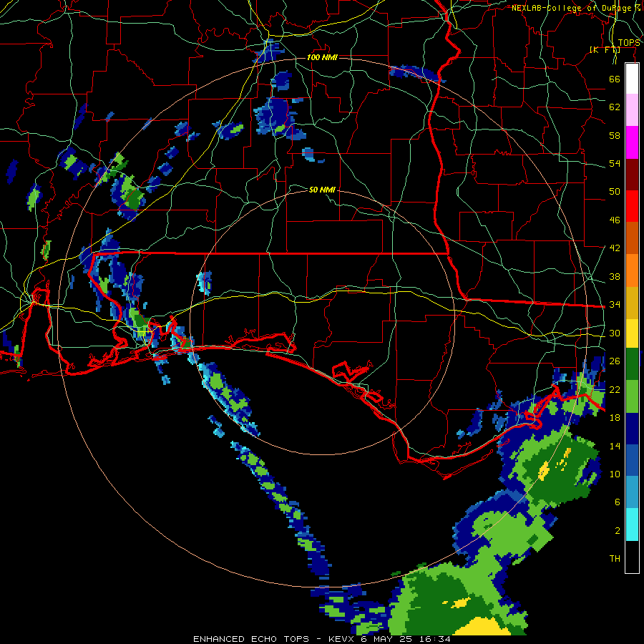Click the dark navy legend swatch
The height and width of the screenshot is (644, 644).
point(632,429)
